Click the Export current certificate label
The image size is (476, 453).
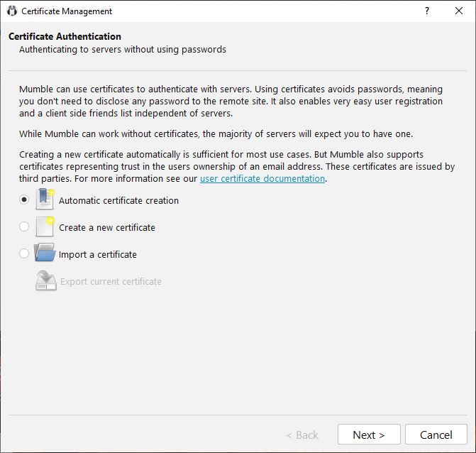(111, 282)
